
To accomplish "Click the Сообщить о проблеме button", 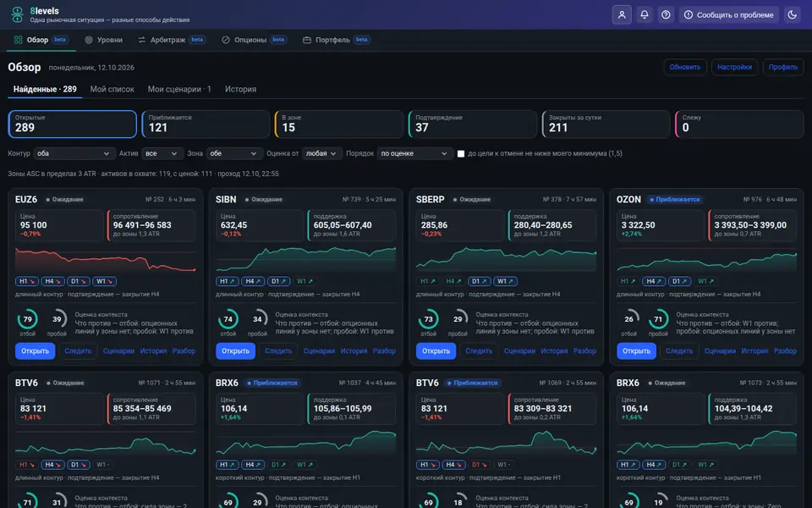I will 729,14.
